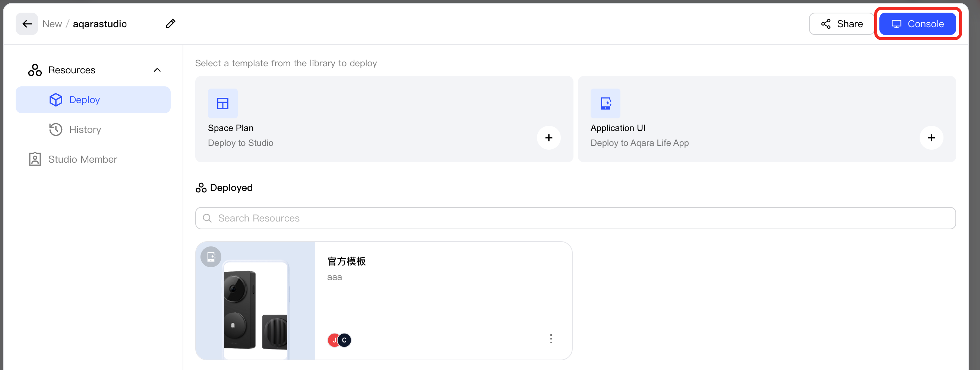Click the C member avatar
980x370 pixels.
(344, 340)
